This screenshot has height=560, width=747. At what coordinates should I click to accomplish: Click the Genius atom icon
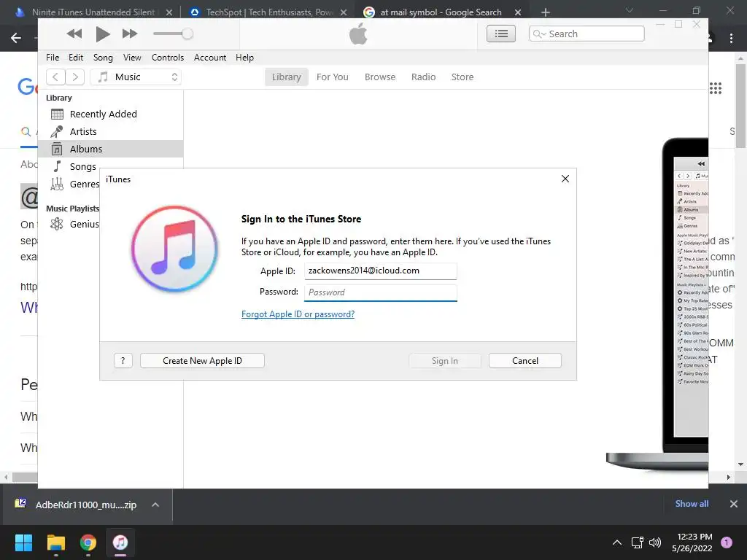[57, 224]
